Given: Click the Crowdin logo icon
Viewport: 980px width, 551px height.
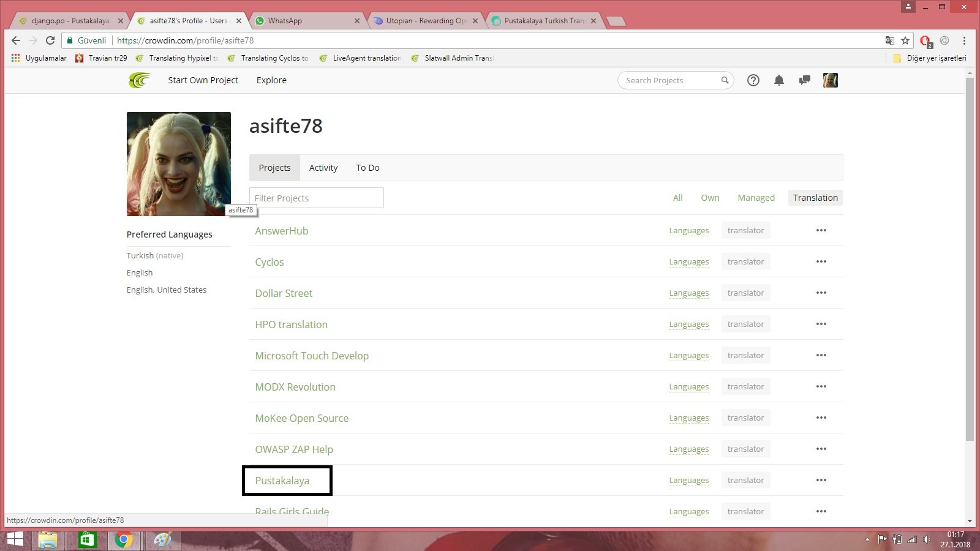Looking at the screenshot, I should click(x=140, y=80).
